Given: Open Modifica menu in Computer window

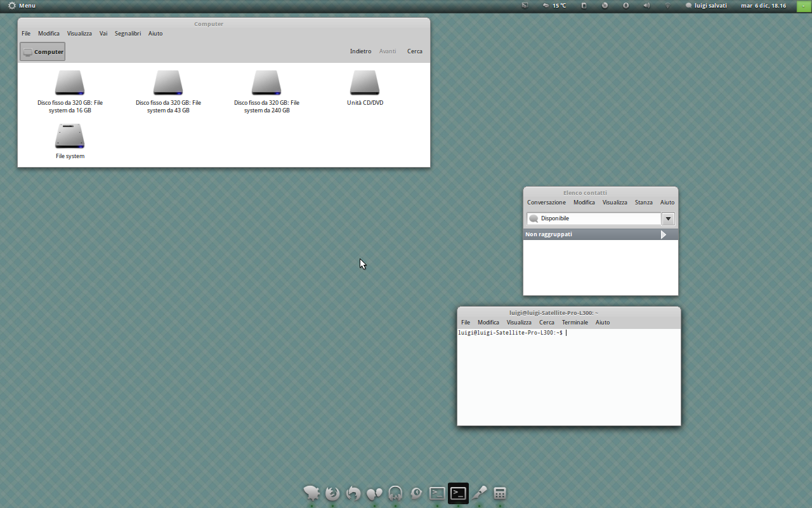Looking at the screenshot, I should 49,34.
